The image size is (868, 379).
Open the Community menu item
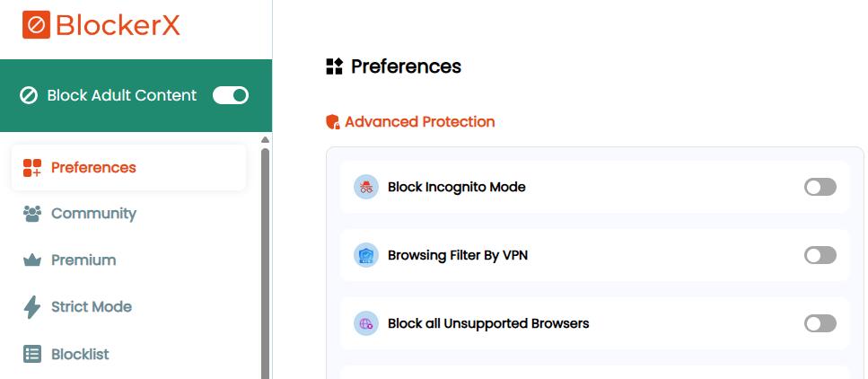[x=93, y=214]
